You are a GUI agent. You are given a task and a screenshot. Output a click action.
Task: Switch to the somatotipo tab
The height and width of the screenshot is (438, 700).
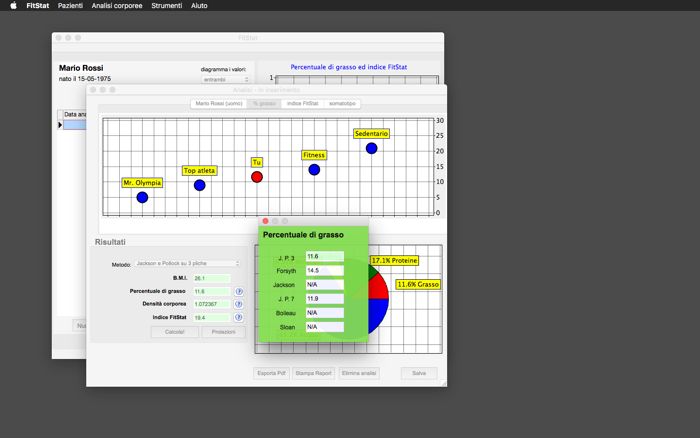(342, 104)
